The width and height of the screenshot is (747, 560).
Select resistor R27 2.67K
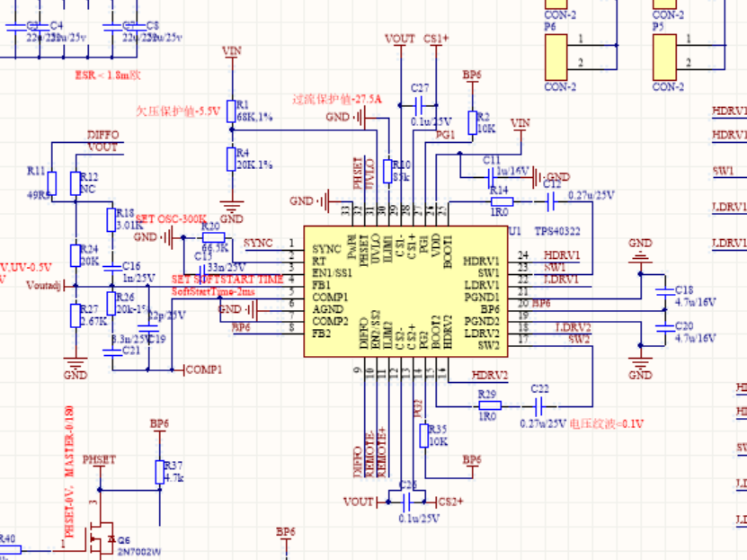[76, 316]
